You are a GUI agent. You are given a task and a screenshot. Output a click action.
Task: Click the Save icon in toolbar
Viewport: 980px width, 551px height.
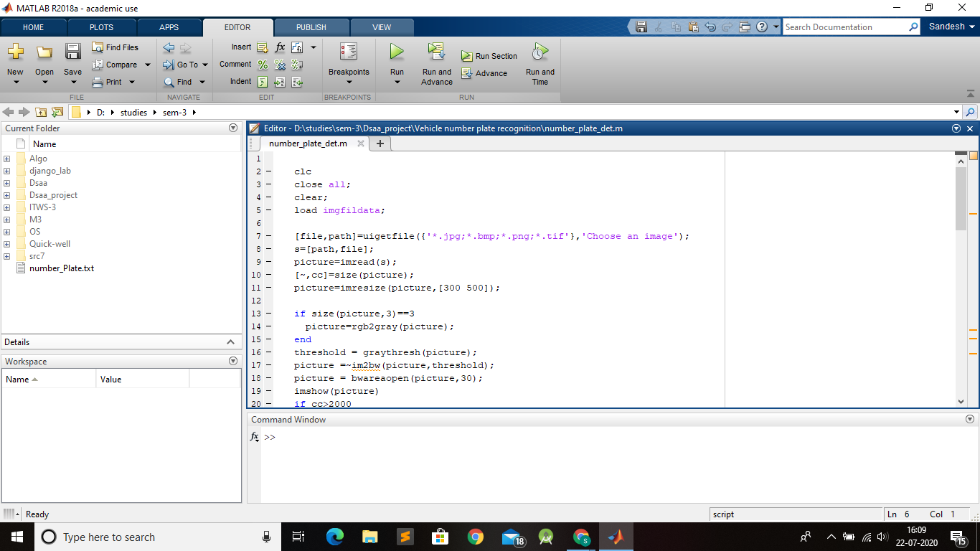pos(72,52)
